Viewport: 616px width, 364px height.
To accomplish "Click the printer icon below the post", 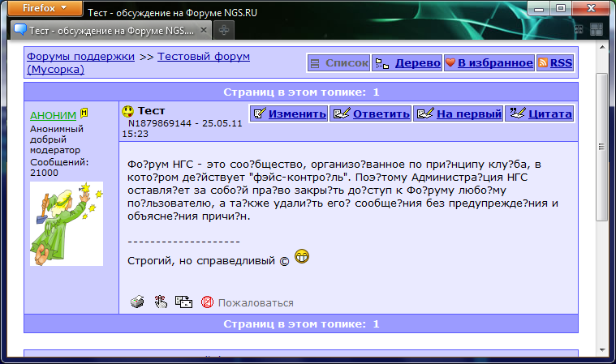I will tap(137, 302).
